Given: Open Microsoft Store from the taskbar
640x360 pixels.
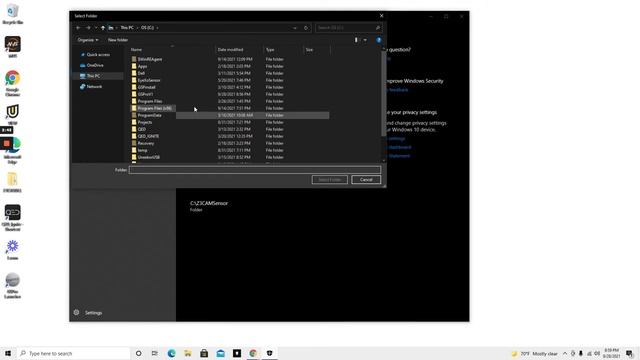Looking at the screenshot, I should point(204,353).
